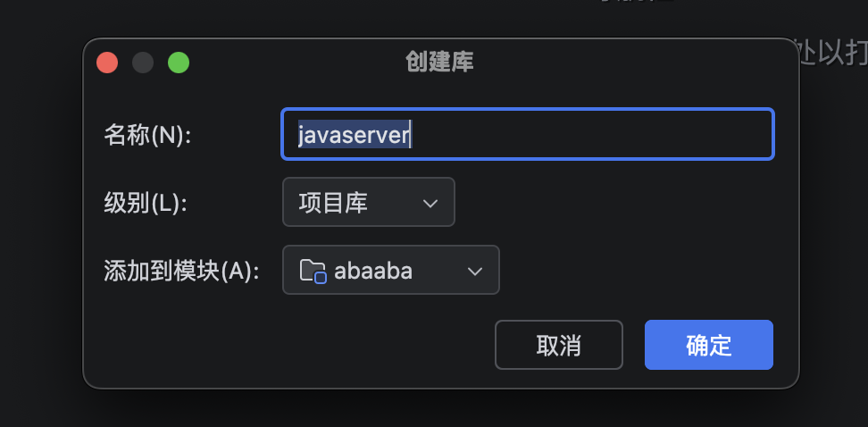Click the abaaba module name text
The width and height of the screenshot is (868, 427).
click(373, 271)
